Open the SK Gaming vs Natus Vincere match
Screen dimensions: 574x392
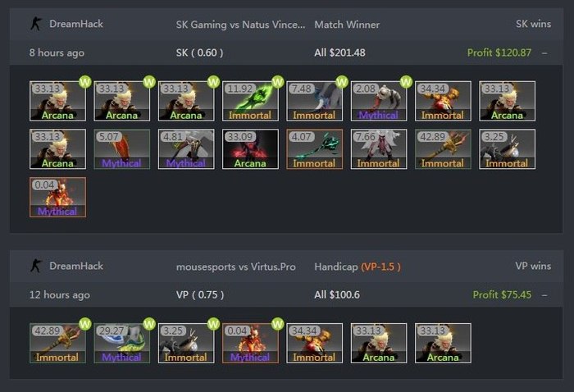point(240,25)
